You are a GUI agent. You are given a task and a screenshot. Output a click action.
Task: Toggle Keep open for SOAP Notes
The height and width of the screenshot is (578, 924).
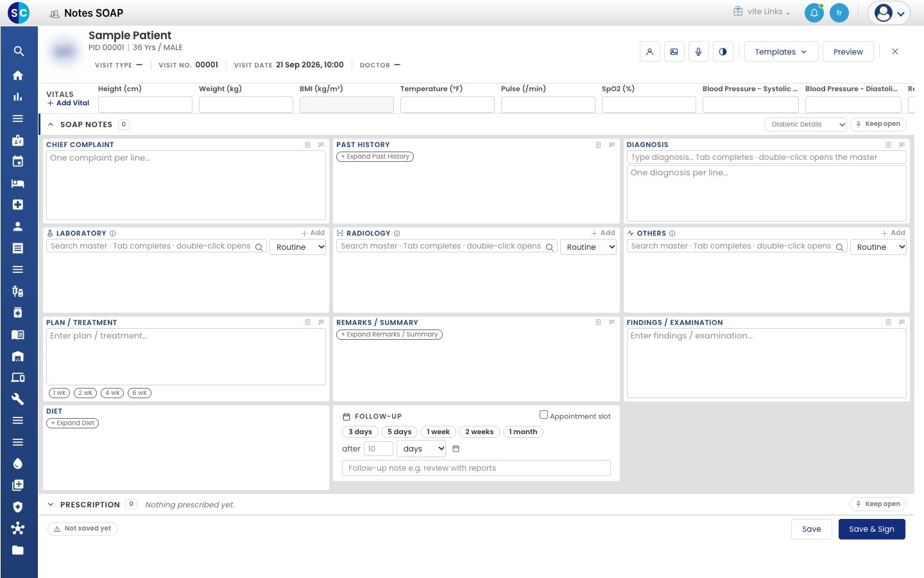[x=878, y=124]
